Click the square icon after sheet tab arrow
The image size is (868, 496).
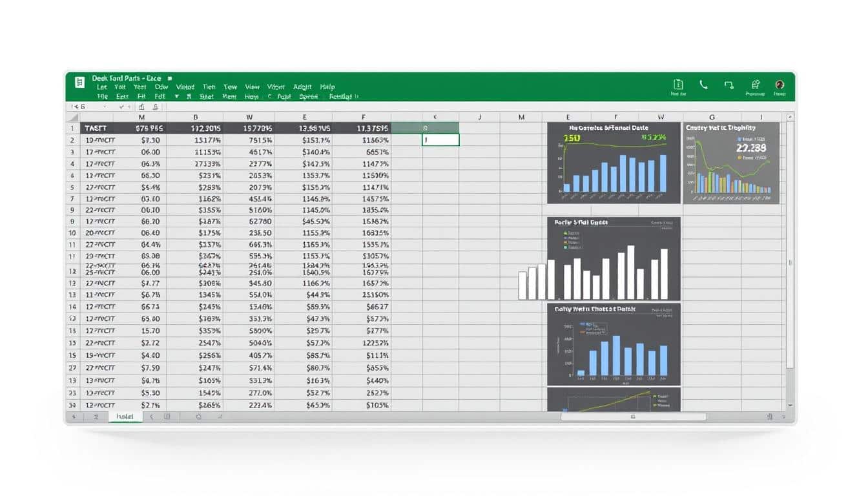click(x=167, y=417)
